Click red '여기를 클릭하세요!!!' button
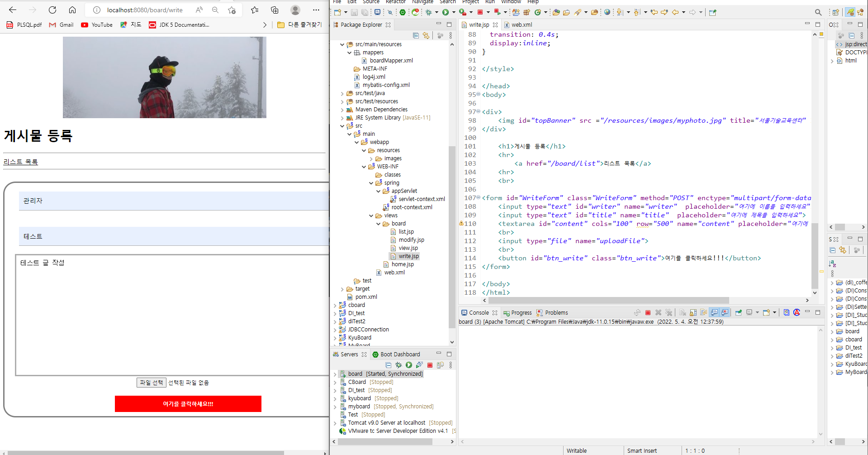The image size is (868, 455). click(x=188, y=404)
